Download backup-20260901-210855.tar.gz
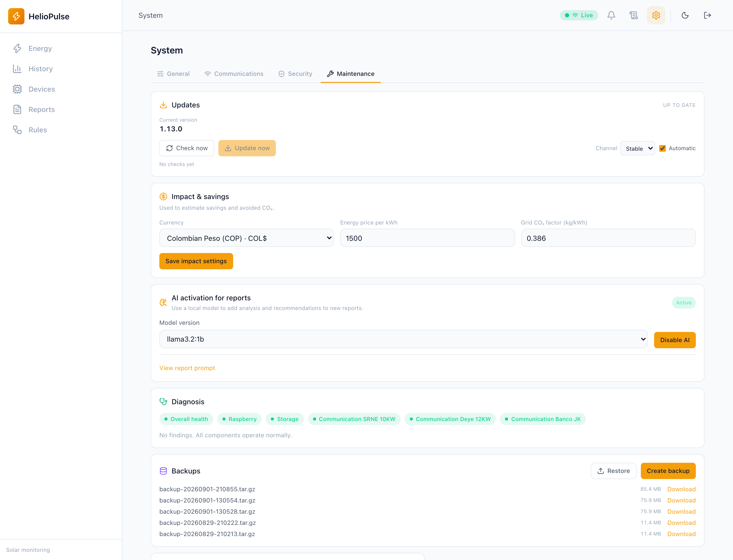Viewport: 733px width, 560px height. pyautogui.click(x=681, y=489)
